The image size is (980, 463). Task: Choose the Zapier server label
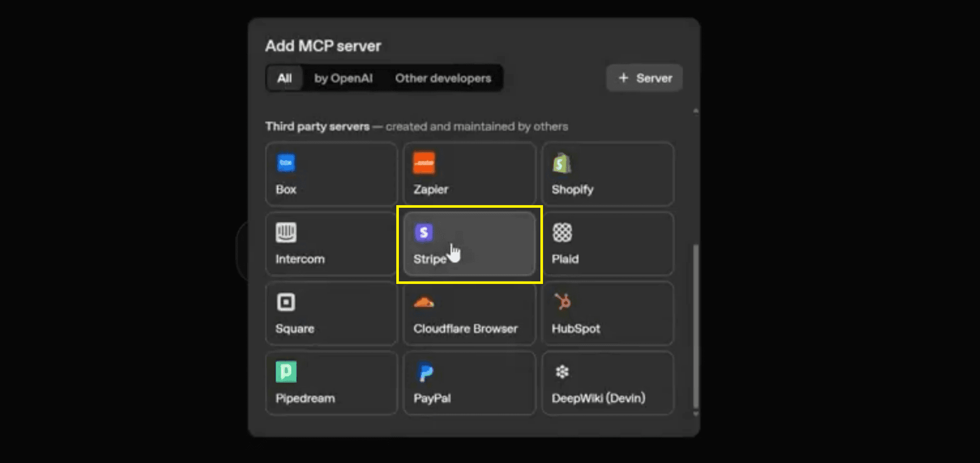(431, 189)
